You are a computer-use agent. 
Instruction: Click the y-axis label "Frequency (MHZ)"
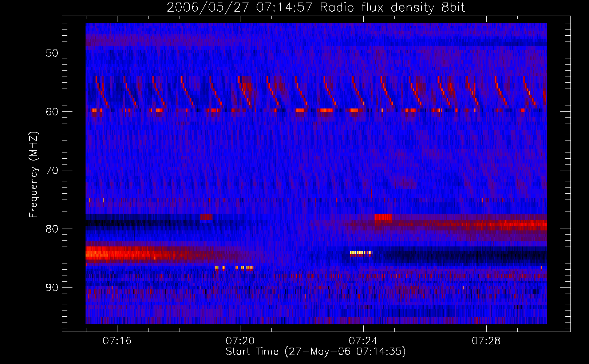click(x=33, y=175)
